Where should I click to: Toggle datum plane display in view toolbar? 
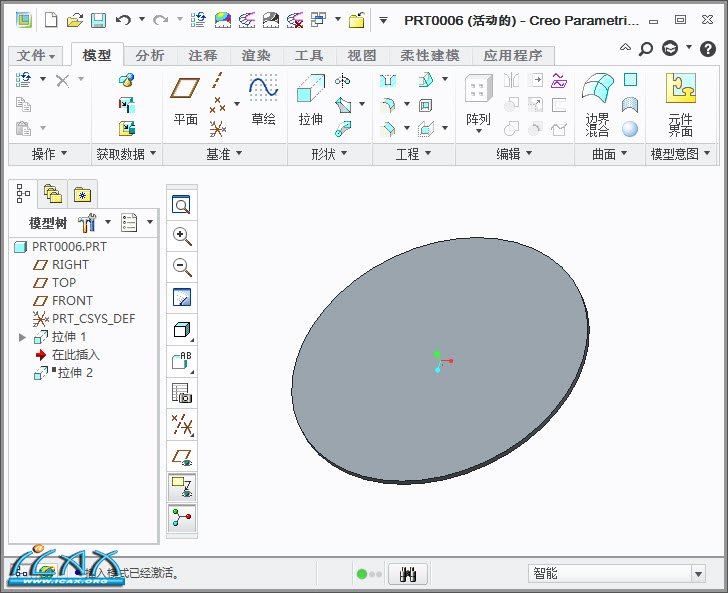[182, 457]
